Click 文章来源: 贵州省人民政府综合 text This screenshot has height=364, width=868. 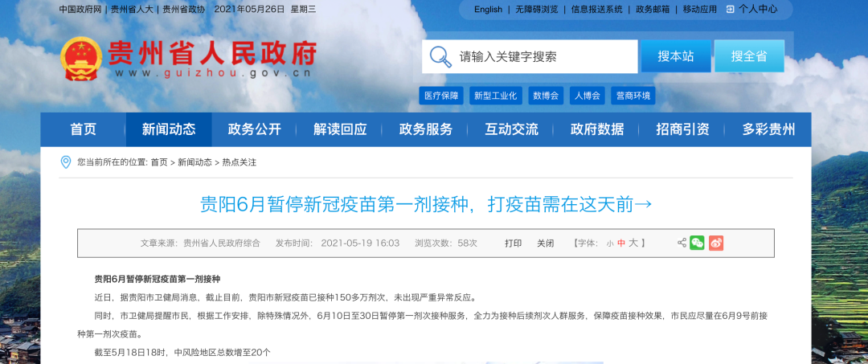pyautogui.click(x=200, y=243)
